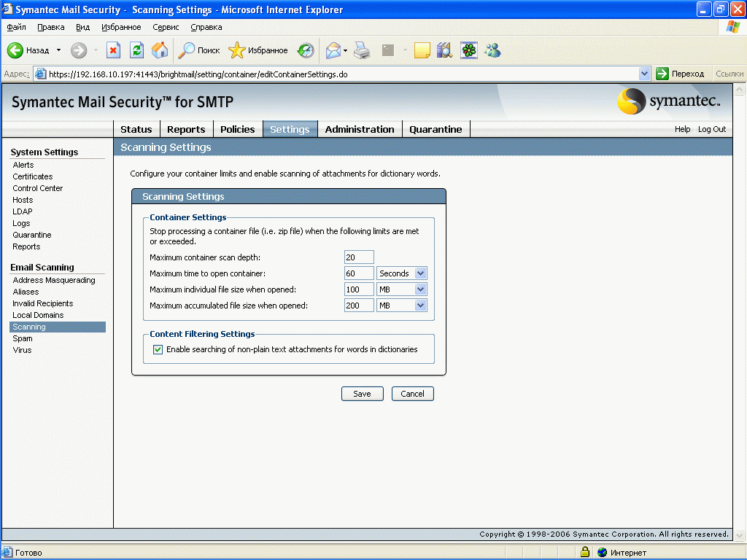Open Local Domains sidebar link
This screenshot has height=560, width=747.
coord(38,315)
